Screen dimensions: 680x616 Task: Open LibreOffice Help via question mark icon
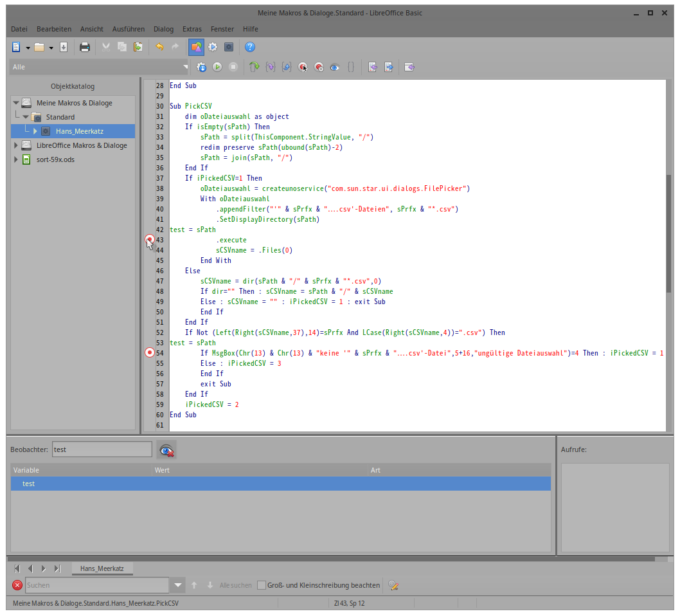(x=250, y=48)
